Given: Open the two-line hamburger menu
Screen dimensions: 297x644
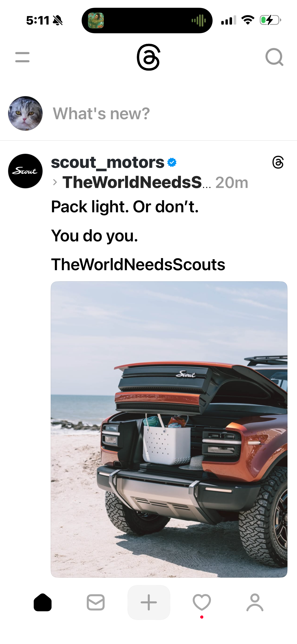Looking at the screenshot, I should click(22, 57).
